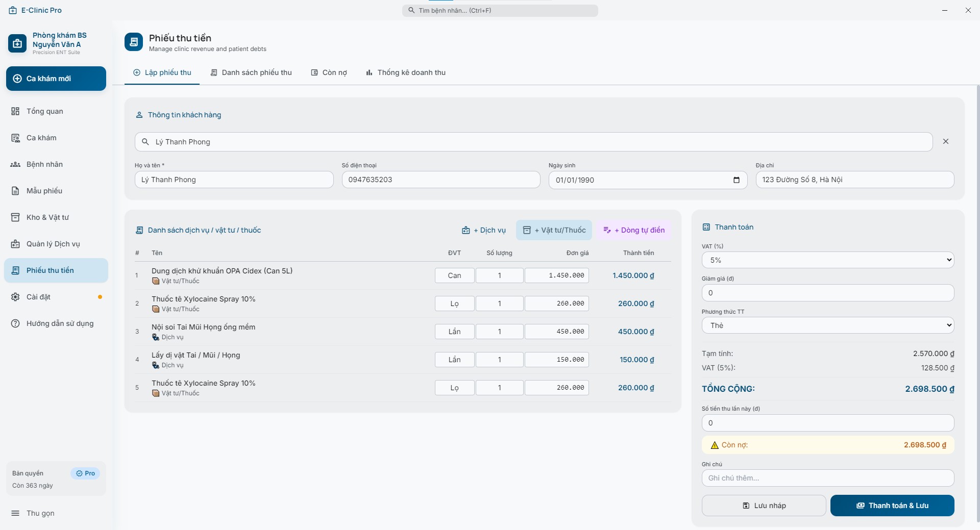Add a service with + Dịch vụ
The height and width of the screenshot is (530, 980).
point(484,230)
